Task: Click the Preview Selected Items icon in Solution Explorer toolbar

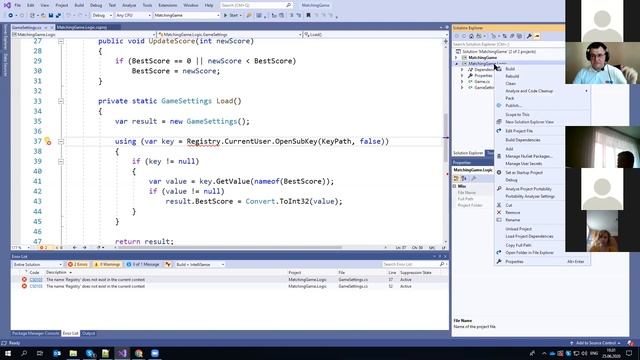Action: point(537,36)
